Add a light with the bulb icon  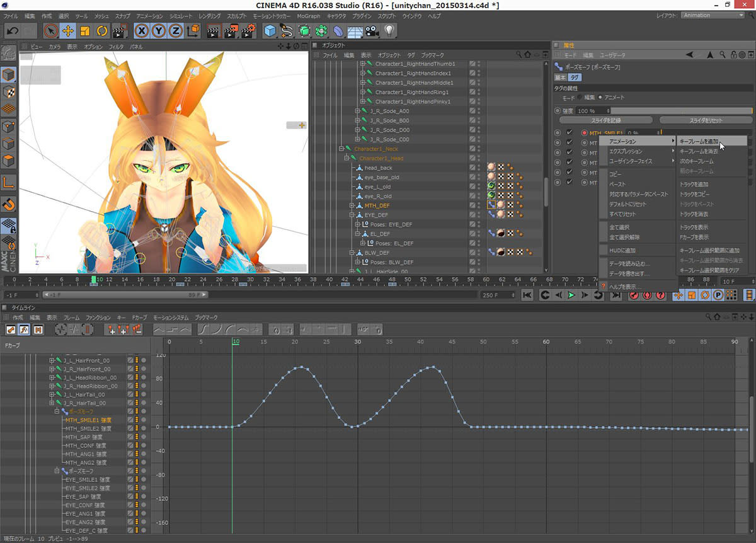click(389, 30)
